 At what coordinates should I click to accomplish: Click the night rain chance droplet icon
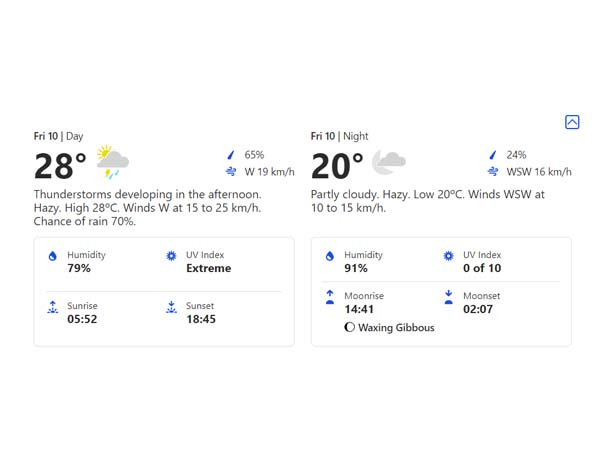tap(492, 155)
